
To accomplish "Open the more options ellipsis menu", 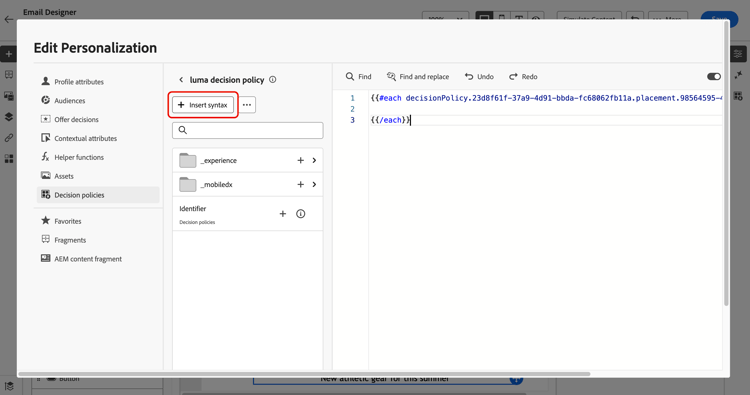I will (247, 105).
